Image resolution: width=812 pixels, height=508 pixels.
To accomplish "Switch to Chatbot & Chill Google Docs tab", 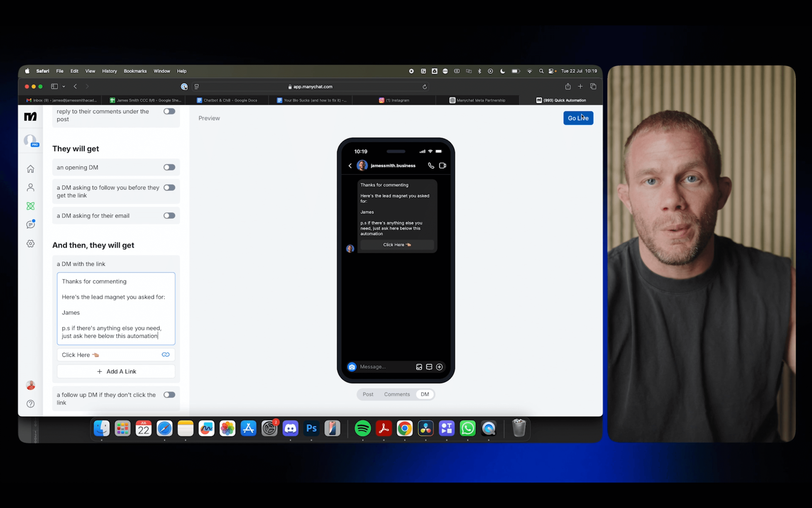I will (227, 100).
